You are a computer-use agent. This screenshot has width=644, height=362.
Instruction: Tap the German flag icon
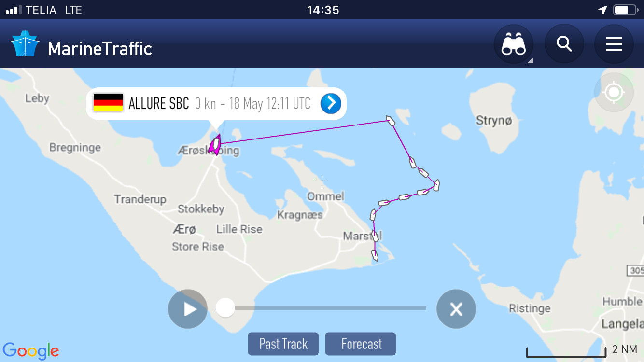click(x=108, y=103)
